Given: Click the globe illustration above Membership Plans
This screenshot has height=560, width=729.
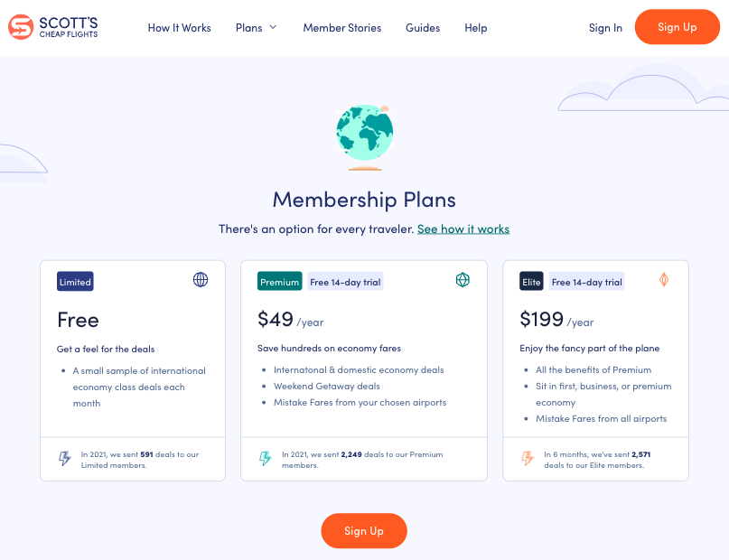Looking at the screenshot, I should (x=365, y=137).
